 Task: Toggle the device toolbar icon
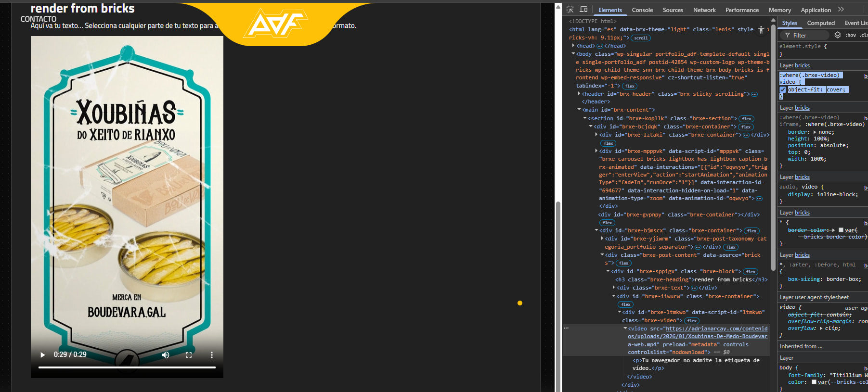tap(583, 10)
